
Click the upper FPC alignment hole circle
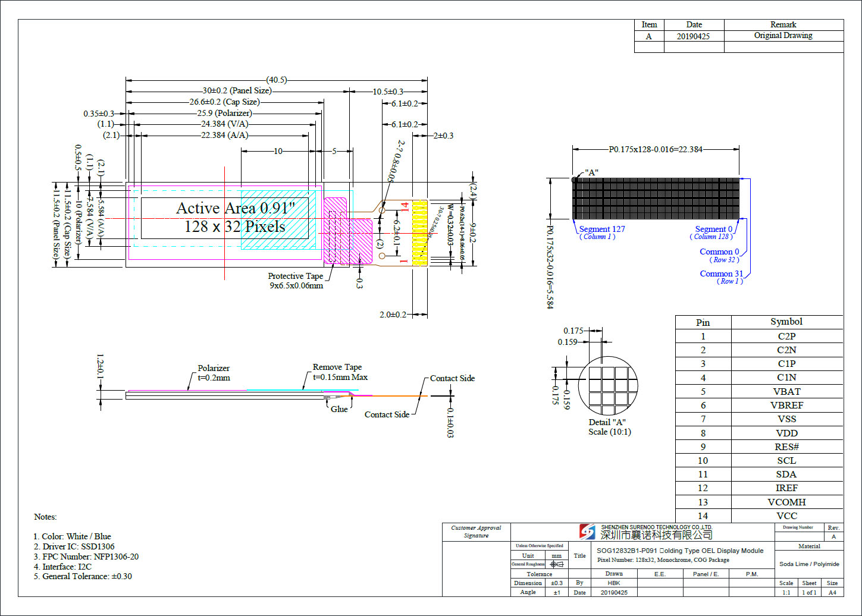click(382, 210)
